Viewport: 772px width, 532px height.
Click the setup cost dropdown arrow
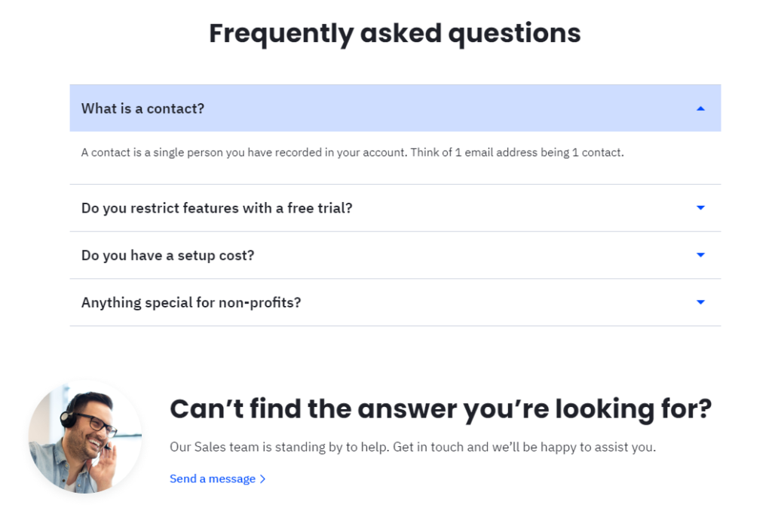pyautogui.click(x=700, y=255)
